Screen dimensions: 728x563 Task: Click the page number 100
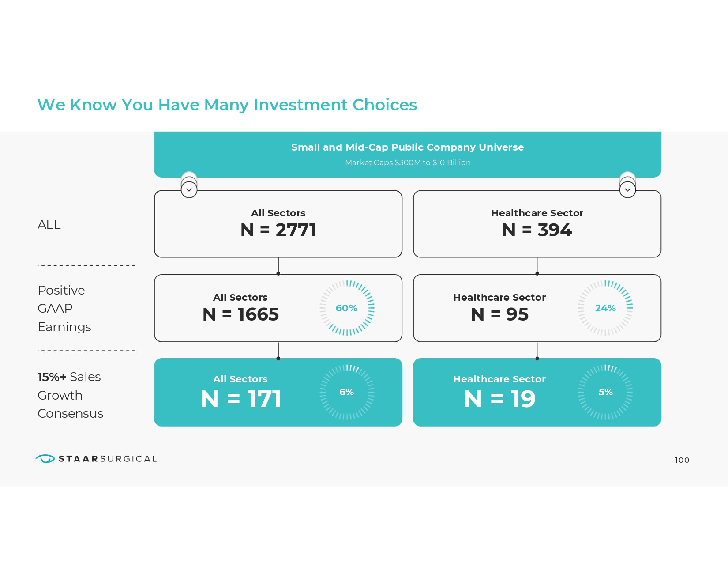pyautogui.click(x=682, y=460)
